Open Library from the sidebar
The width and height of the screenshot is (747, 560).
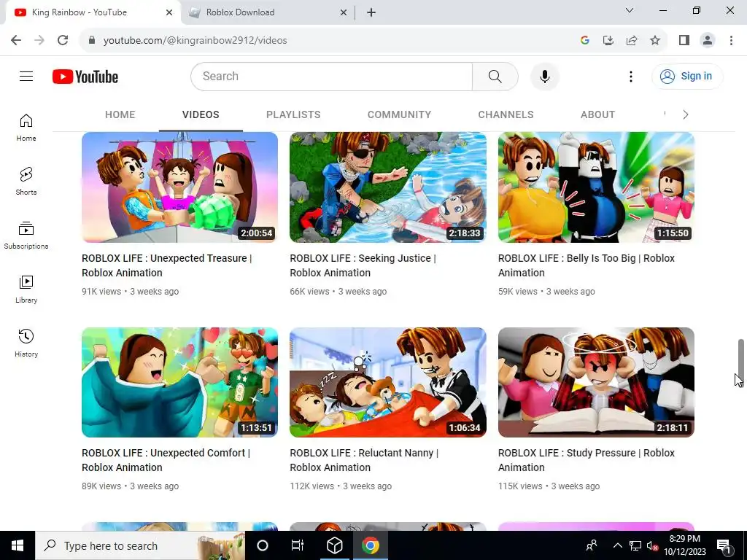(x=26, y=289)
